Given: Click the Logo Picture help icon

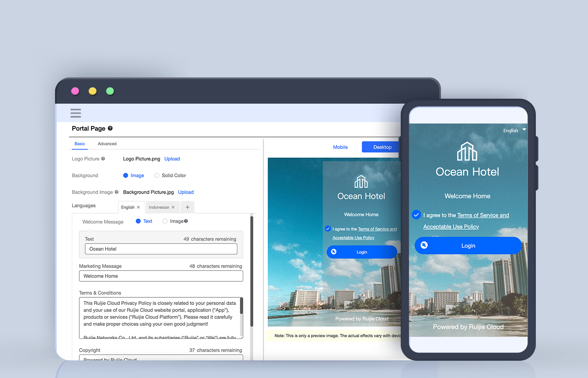Looking at the screenshot, I should click(x=103, y=159).
